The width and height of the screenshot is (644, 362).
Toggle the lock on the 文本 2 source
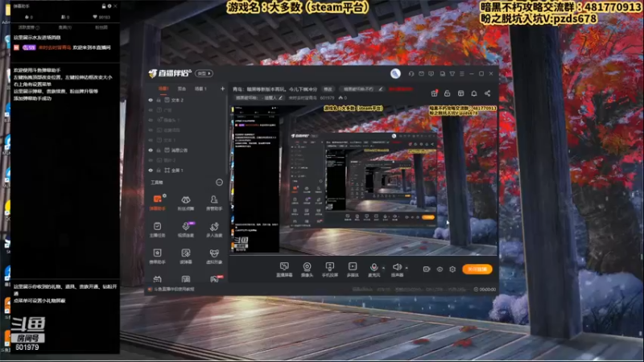click(159, 100)
